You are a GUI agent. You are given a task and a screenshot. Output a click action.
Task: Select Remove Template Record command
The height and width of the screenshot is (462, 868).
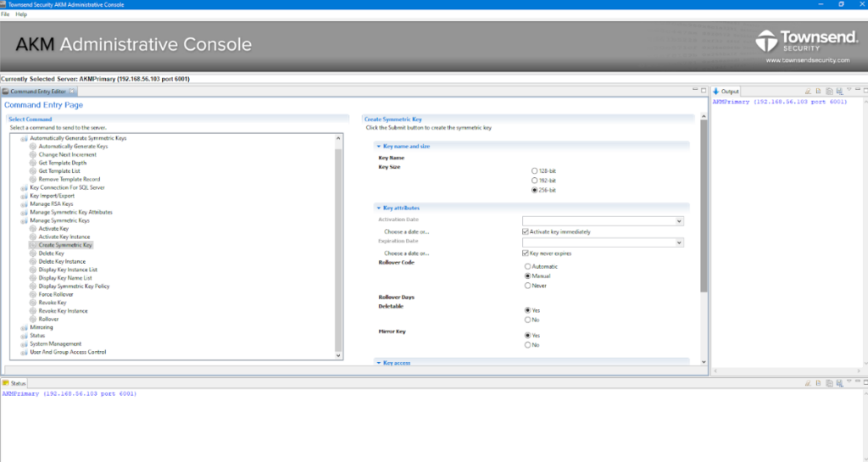point(69,179)
